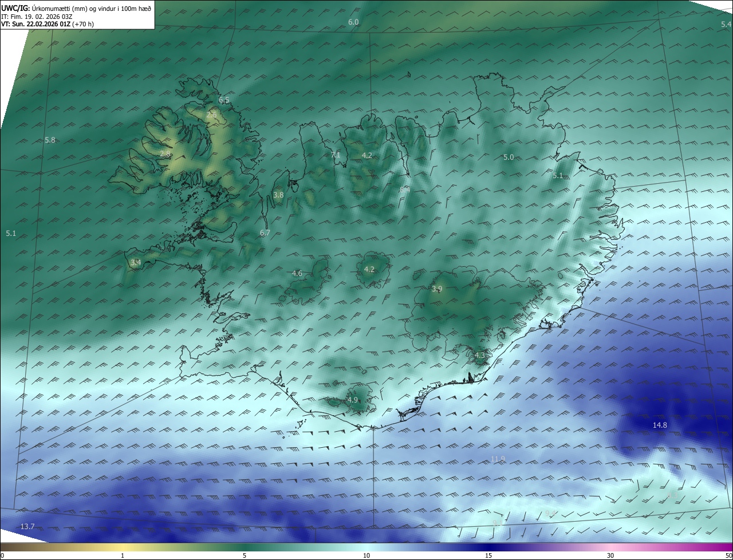The image size is (733, 560).
Task: Click the 11.9 value label
Action: click(498, 459)
